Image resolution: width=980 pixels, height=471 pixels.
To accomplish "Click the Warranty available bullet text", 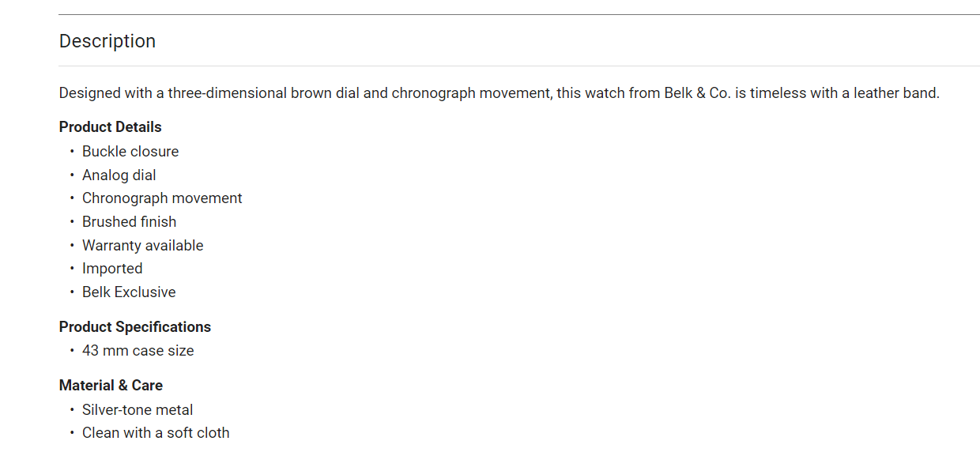I will pyautogui.click(x=142, y=246).
